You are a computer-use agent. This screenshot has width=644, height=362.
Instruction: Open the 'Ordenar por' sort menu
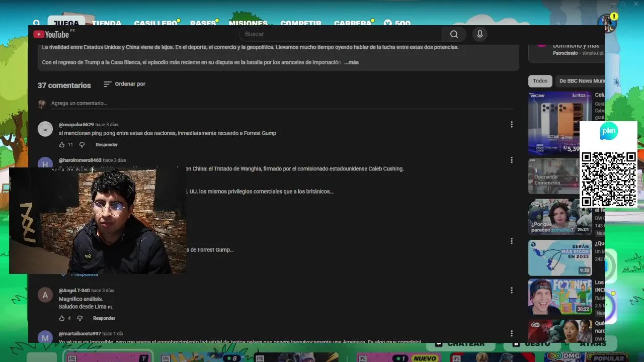coord(124,84)
